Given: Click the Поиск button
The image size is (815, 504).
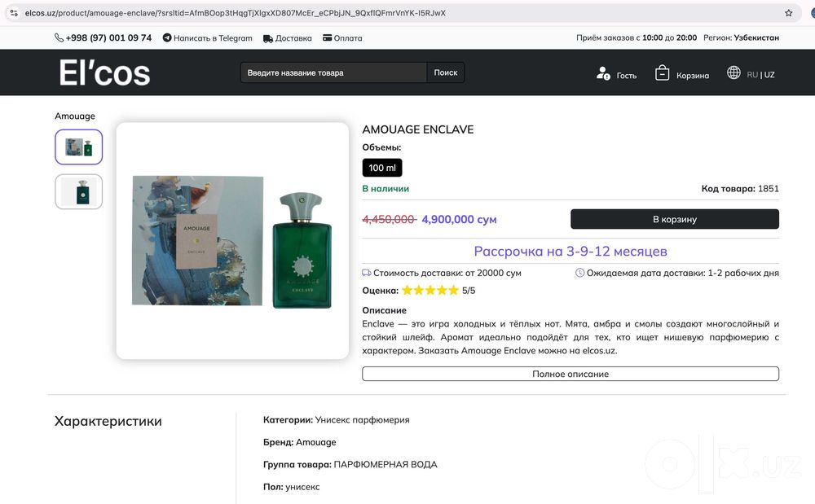Looking at the screenshot, I should coord(446,72).
